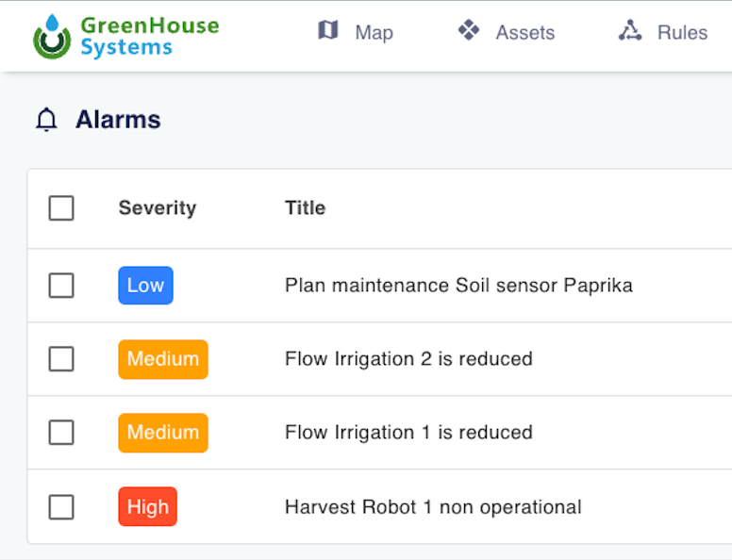
Task: Open 'Flow Irrigation 1 is reduced' alarm
Action: point(408,433)
